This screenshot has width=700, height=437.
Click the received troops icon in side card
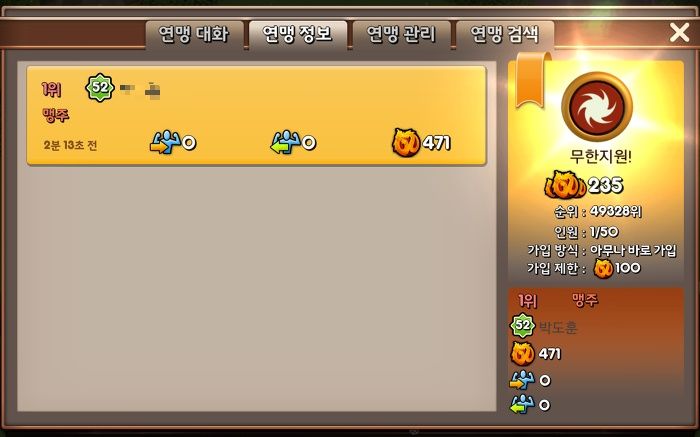click(522, 404)
